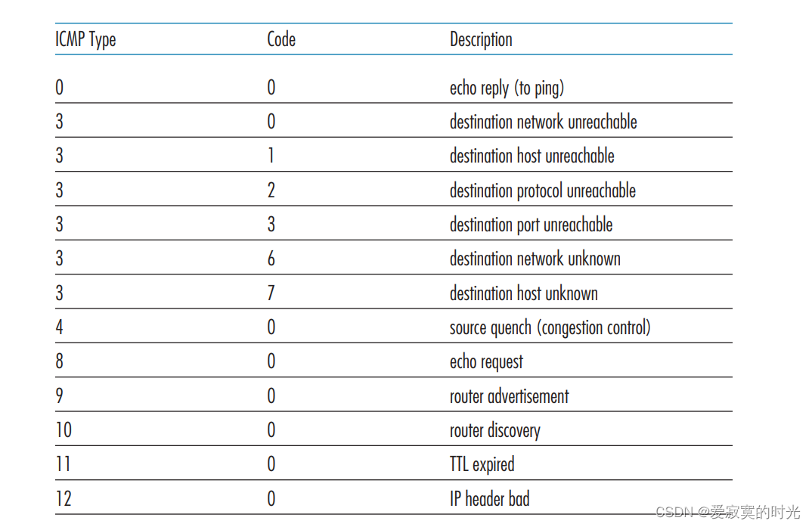812x527 pixels.
Task: Click the Code column header
Action: pyautogui.click(x=281, y=39)
